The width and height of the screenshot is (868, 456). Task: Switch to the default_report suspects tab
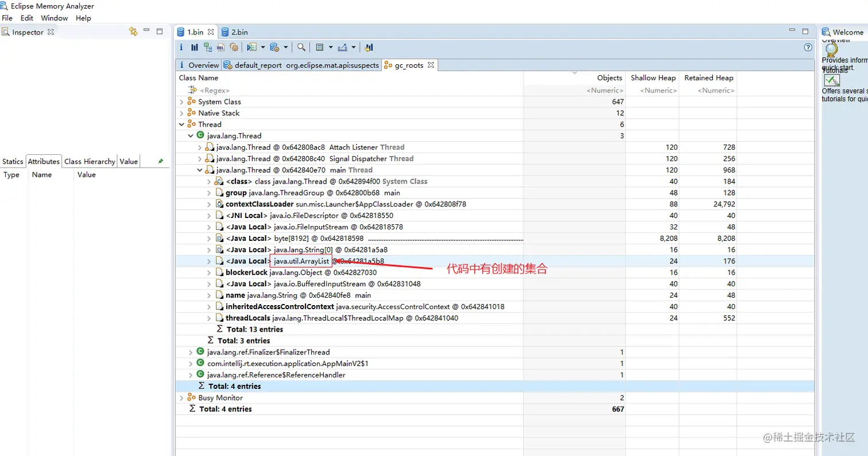click(302, 65)
